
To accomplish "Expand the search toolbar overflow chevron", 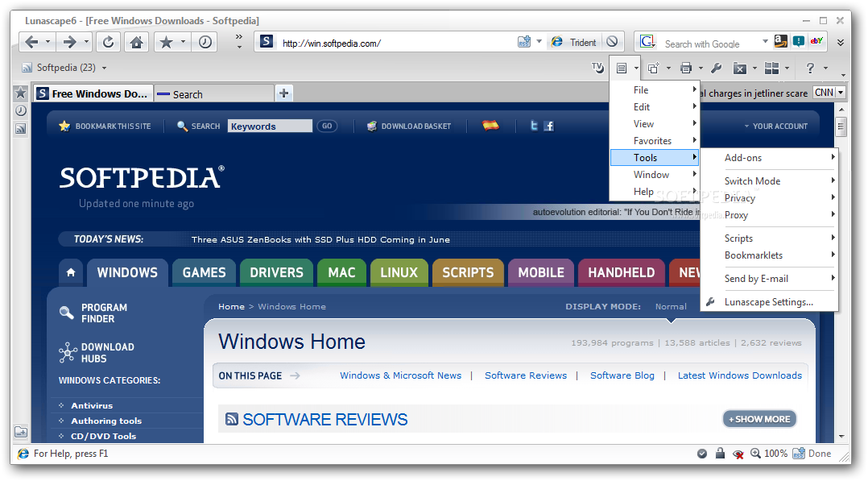I will click(841, 42).
